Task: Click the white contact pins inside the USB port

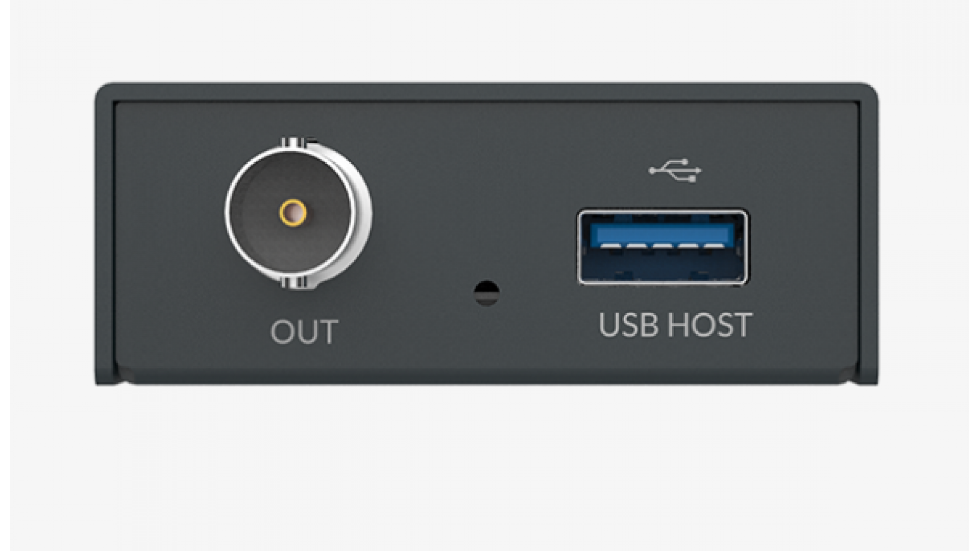Action: (663, 245)
